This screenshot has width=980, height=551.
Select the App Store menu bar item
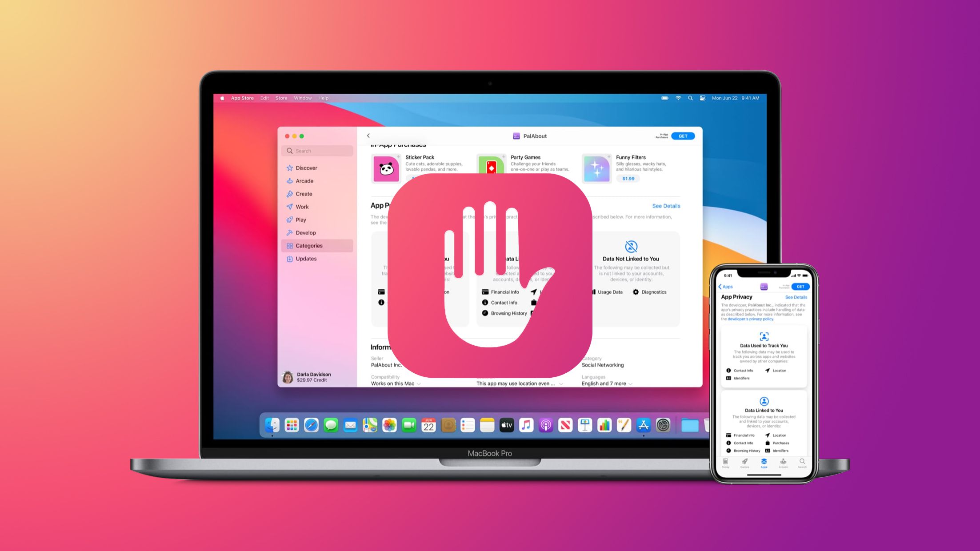[242, 98]
